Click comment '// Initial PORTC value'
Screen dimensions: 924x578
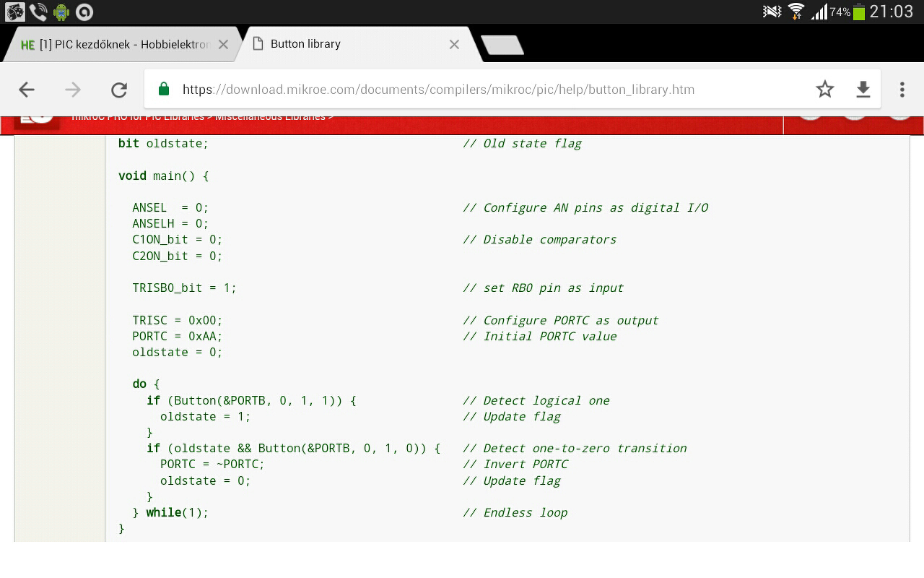[x=540, y=336]
